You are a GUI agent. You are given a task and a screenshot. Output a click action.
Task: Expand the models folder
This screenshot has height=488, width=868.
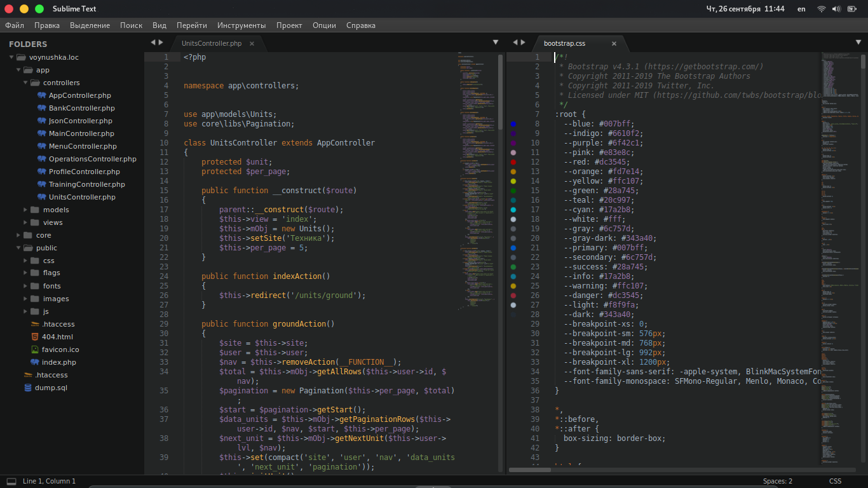pyautogui.click(x=26, y=210)
